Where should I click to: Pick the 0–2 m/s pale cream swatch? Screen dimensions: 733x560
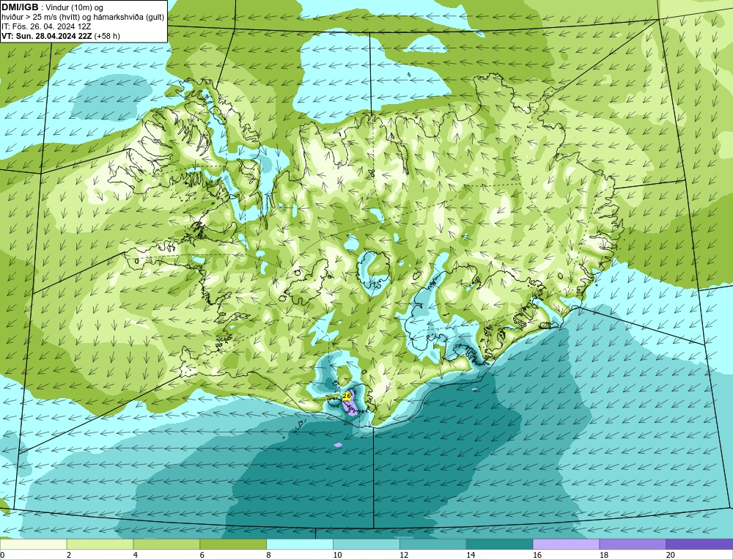point(33,544)
